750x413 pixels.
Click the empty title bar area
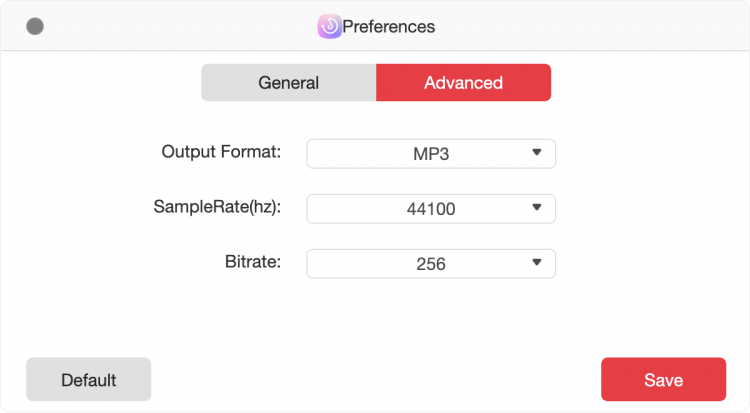point(593,26)
